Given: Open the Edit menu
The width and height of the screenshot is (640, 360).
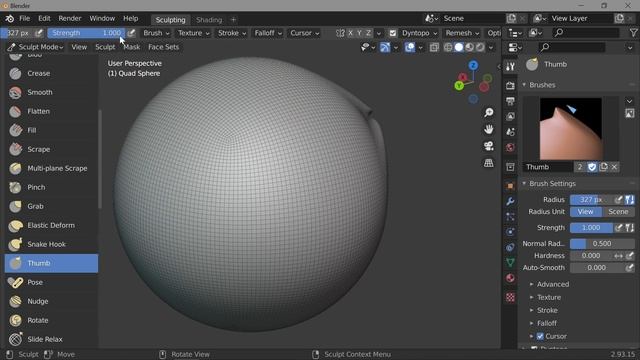Looking at the screenshot, I should click(x=44, y=19).
